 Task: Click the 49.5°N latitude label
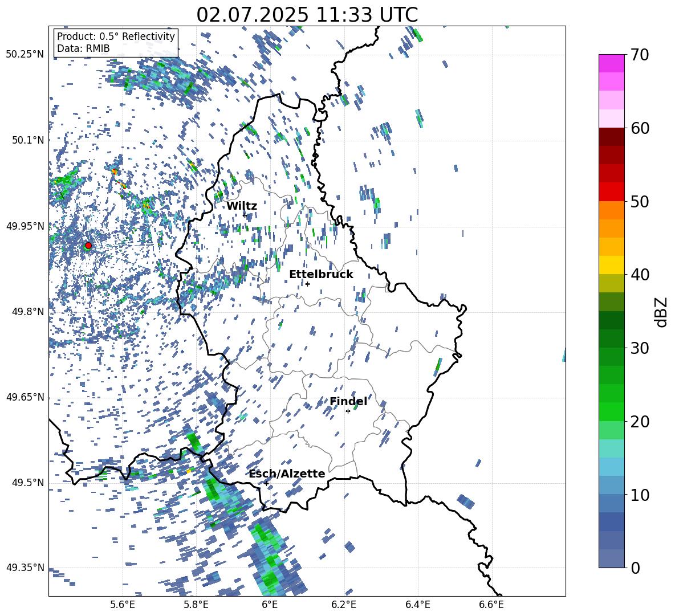[27, 483]
